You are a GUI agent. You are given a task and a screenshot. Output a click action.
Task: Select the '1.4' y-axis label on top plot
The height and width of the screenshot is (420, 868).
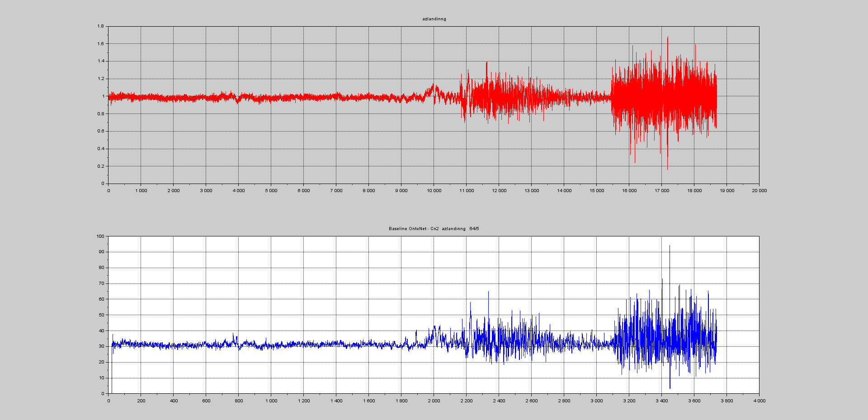point(100,61)
